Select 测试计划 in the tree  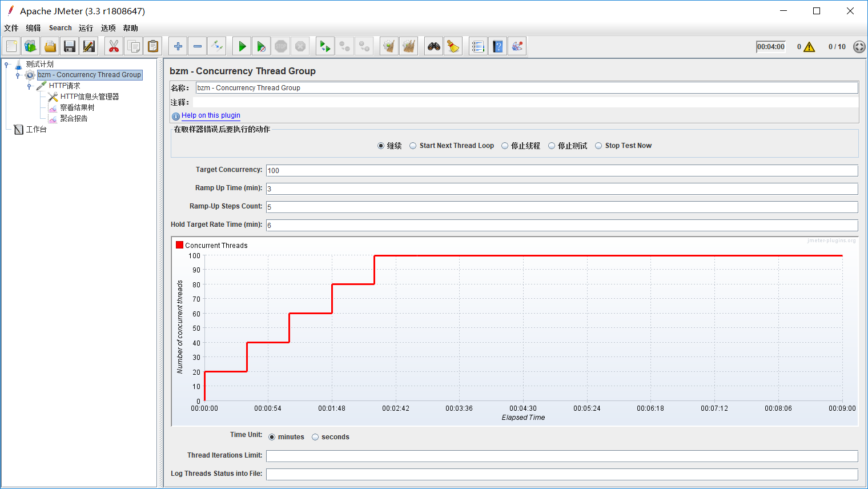tap(39, 64)
